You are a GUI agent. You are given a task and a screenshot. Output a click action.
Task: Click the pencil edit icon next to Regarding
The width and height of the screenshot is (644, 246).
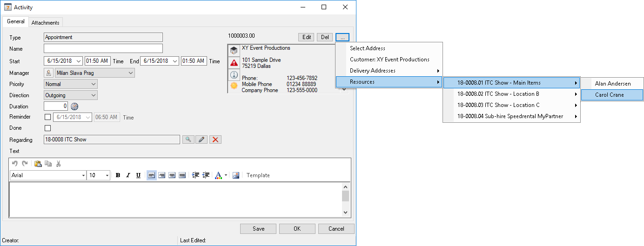click(201, 140)
